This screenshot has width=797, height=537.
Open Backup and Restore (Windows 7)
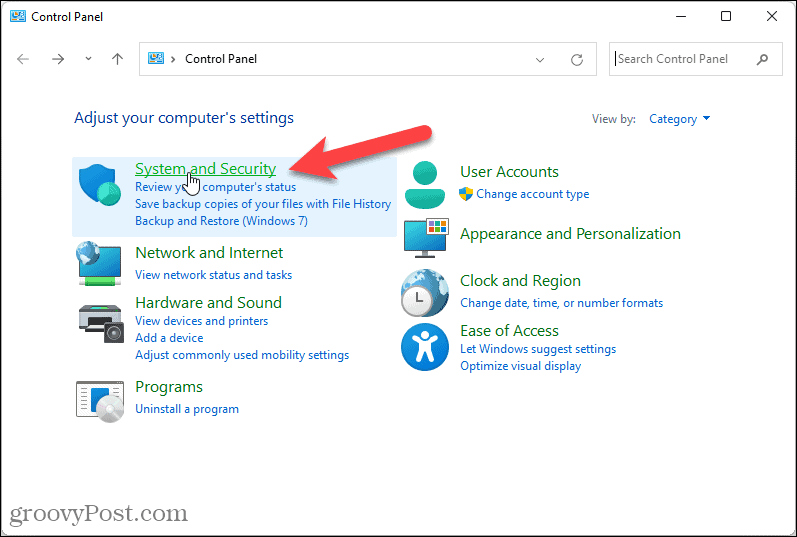tap(221, 221)
